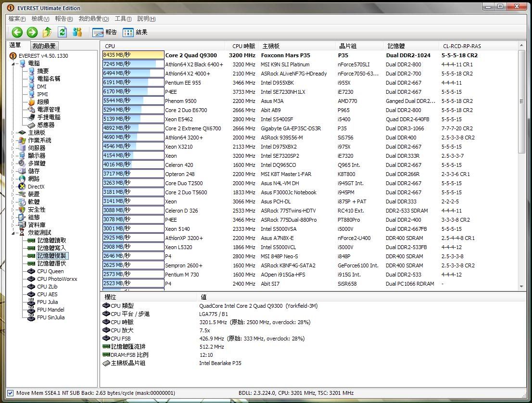Toggle the status bar checkbox beside Move Mem
The height and width of the screenshot is (403, 532).
point(11,393)
